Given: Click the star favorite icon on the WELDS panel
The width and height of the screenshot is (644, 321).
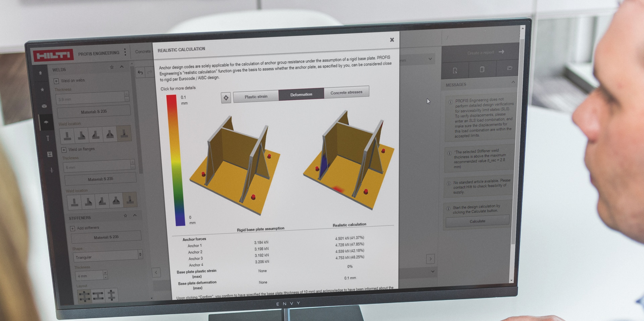Looking at the screenshot, I should [x=112, y=67].
